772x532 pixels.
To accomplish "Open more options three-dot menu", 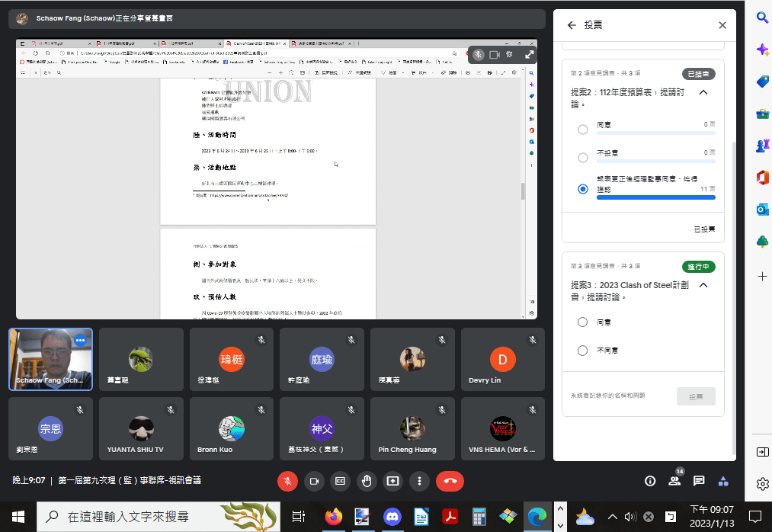I will click(x=419, y=481).
